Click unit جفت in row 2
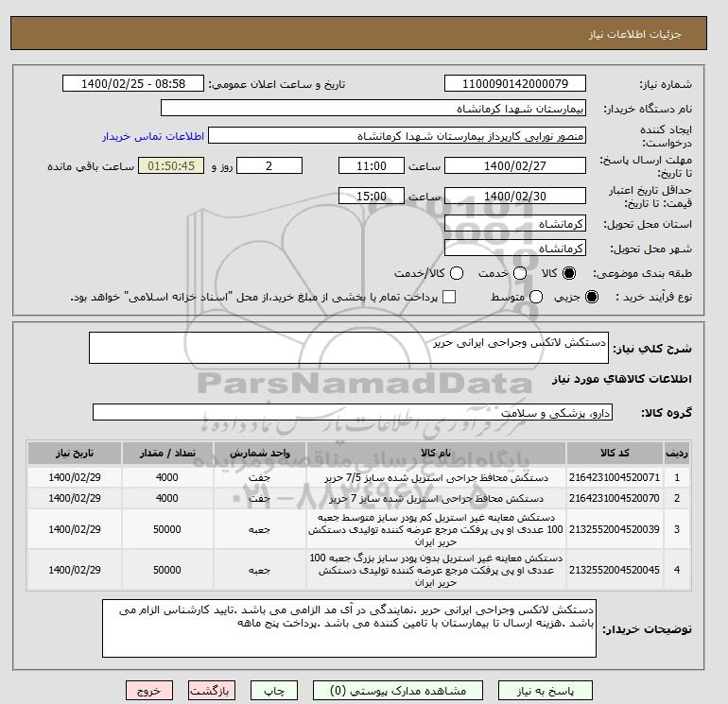The height and width of the screenshot is (704, 728). [260, 498]
